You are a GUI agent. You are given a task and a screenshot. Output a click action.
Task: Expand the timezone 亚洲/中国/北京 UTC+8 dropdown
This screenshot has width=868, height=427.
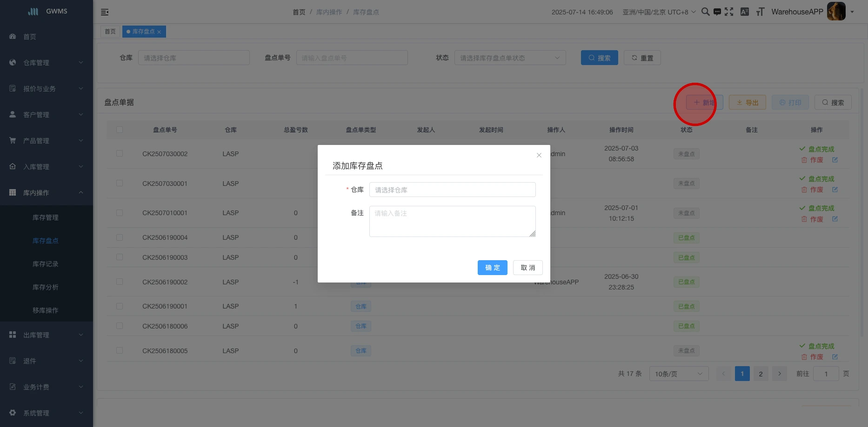(659, 12)
